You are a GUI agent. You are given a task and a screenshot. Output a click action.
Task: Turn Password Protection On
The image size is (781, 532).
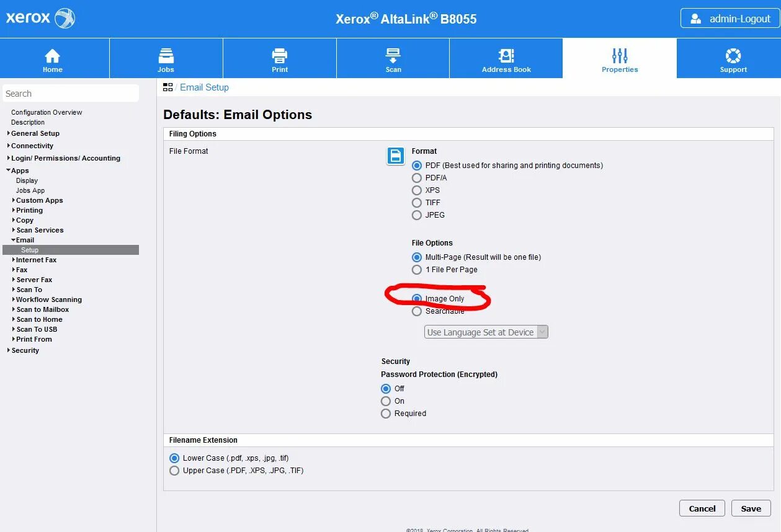point(386,401)
